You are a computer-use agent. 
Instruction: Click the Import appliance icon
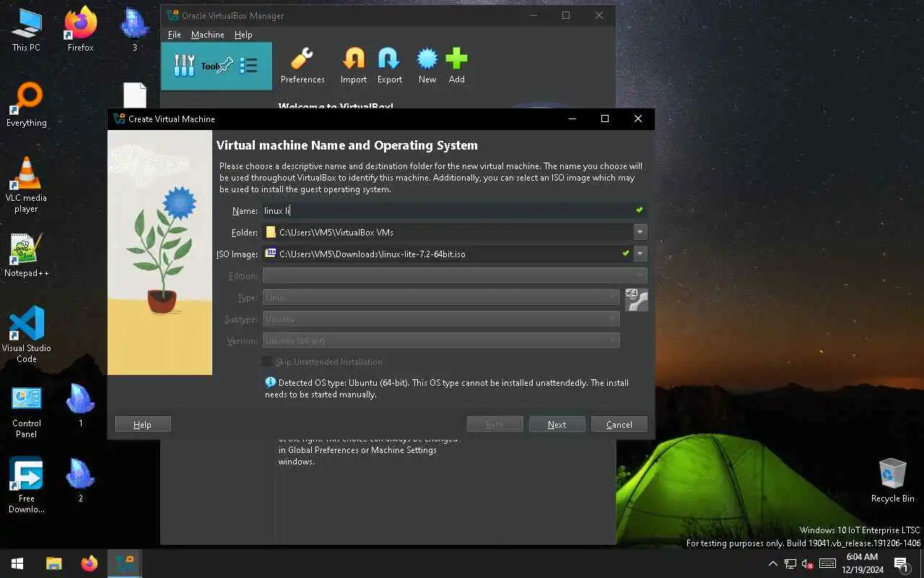[x=354, y=66]
